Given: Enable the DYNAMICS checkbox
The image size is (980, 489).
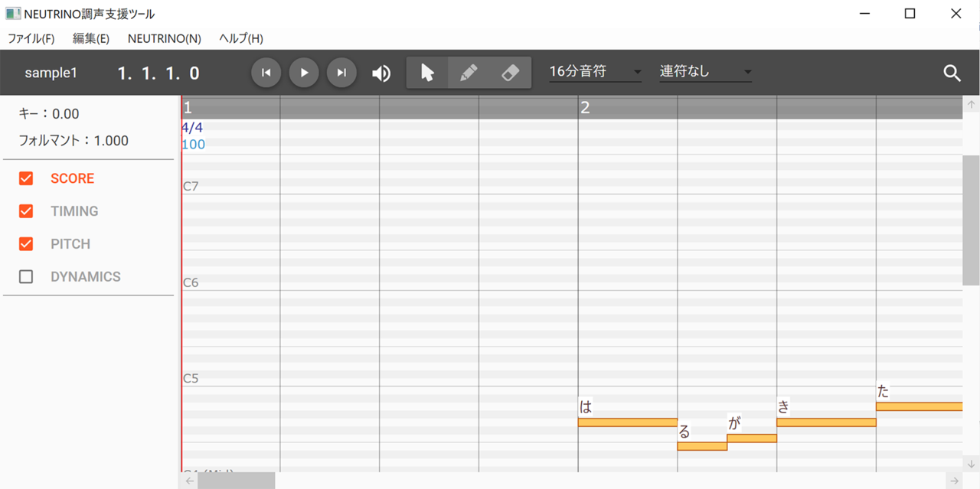Looking at the screenshot, I should pos(26,277).
